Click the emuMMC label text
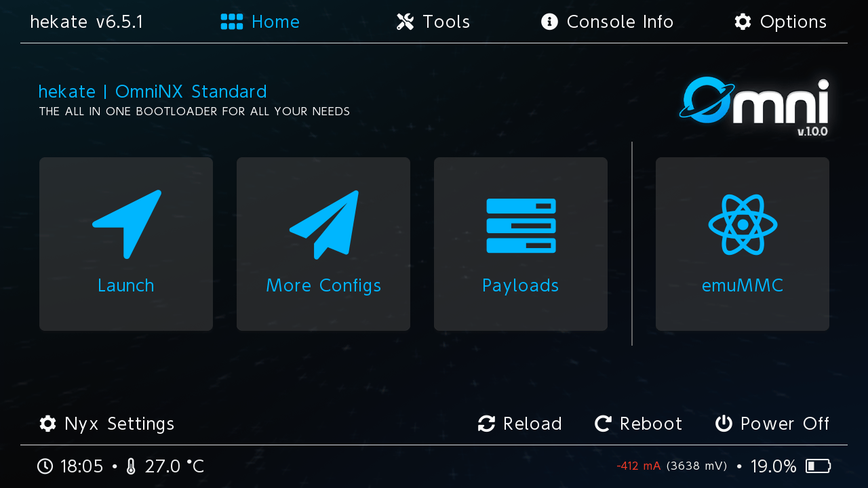 pyautogui.click(x=743, y=285)
